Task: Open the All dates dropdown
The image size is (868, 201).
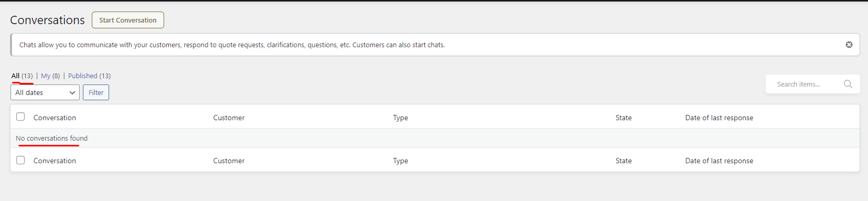Action: coord(45,92)
